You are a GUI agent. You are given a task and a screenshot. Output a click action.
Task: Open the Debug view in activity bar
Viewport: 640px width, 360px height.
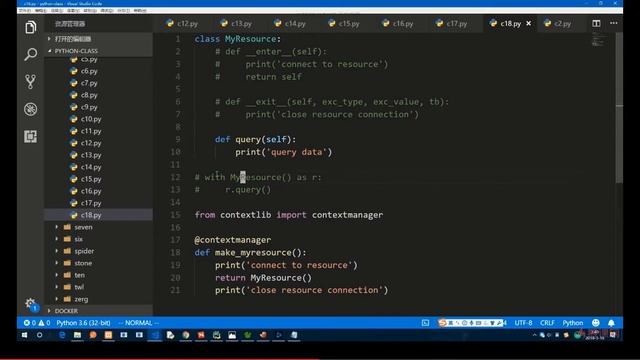(x=31, y=109)
